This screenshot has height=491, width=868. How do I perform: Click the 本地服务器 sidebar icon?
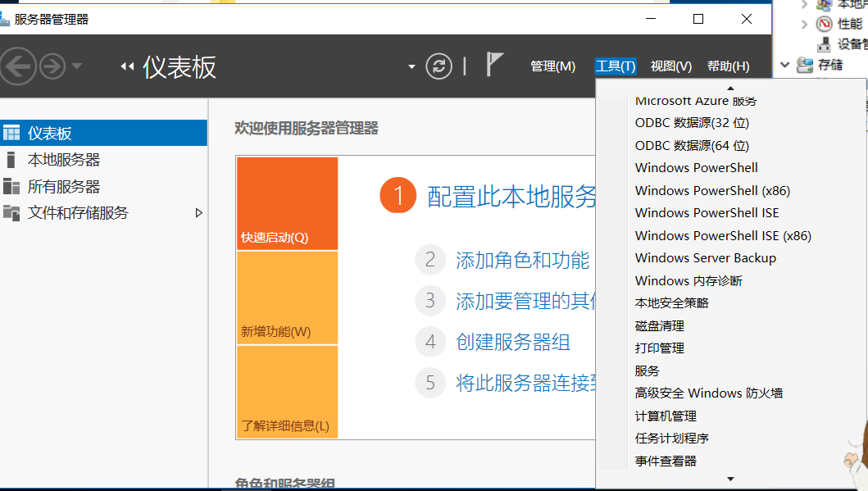pos(11,160)
